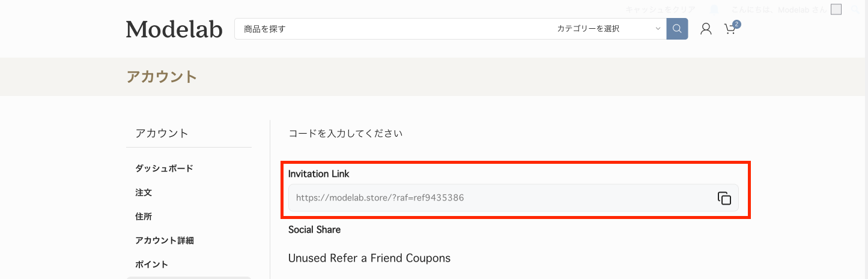Select 住所 from account sidebar
Screen dimensions: 868x279
click(144, 217)
